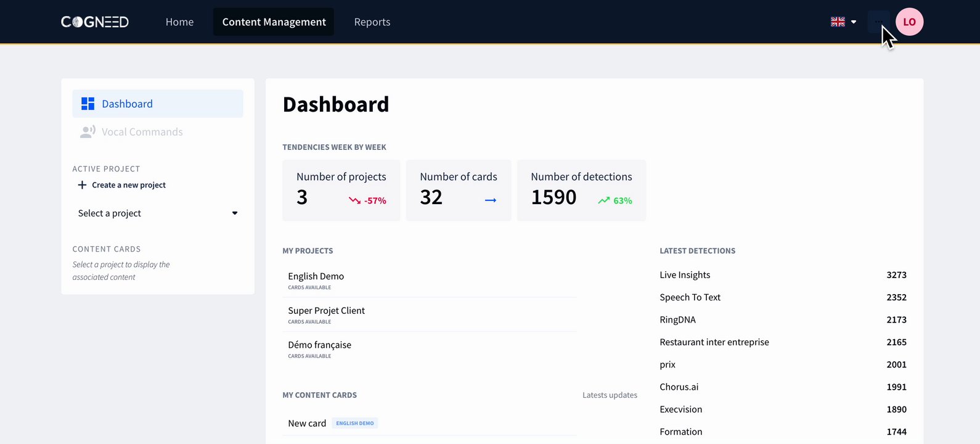Image resolution: width=980 pixels, height=444 pixels.
Task: Click the blue right arrow icon
Action: (491, 200)
